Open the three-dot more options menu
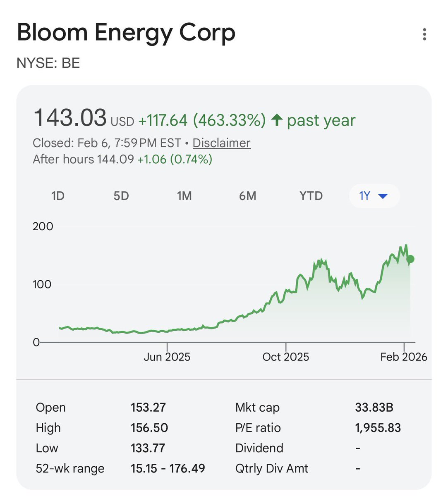The image size is (448, 496). [424, 34]
